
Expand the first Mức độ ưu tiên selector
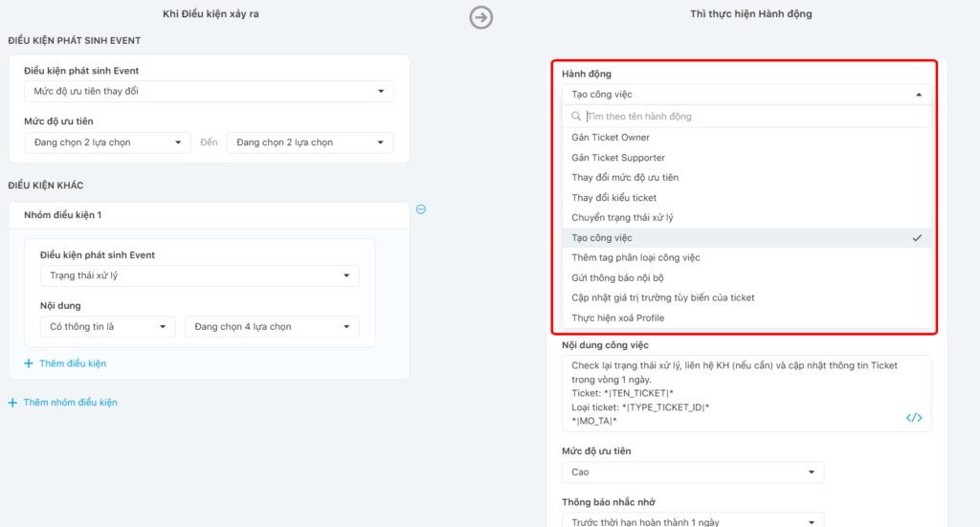[x=107, y=143]
